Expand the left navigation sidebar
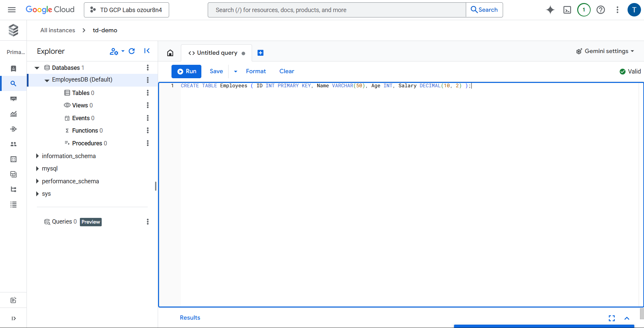Viewport: 644px width, 328px height. click(13, 318)
